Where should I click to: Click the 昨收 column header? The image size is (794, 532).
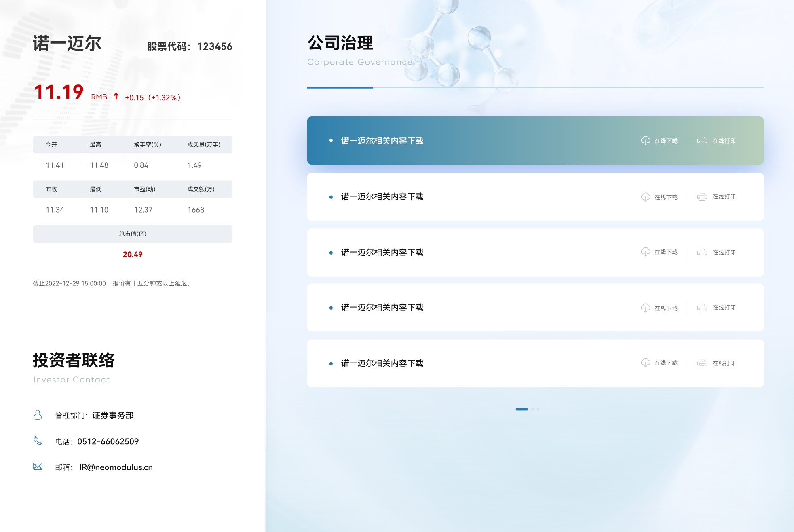pyautogui.click(x=51, y=189)
